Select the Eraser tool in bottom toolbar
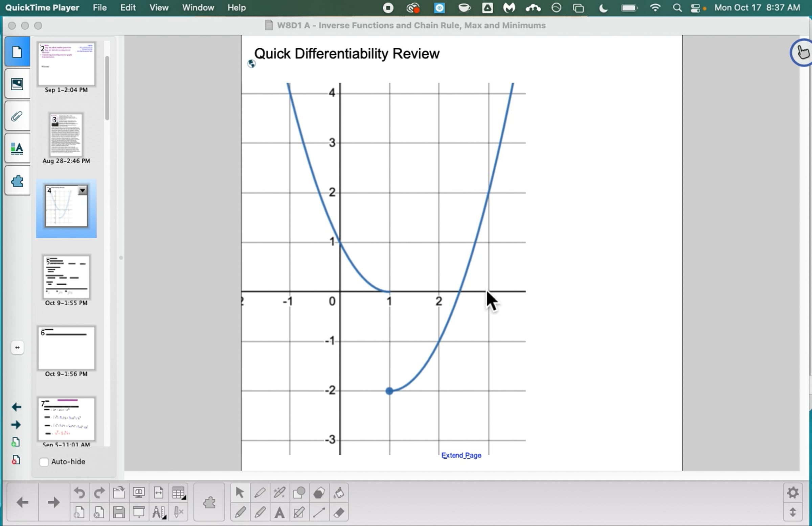The image size is (812, 526). click(338, 512)
